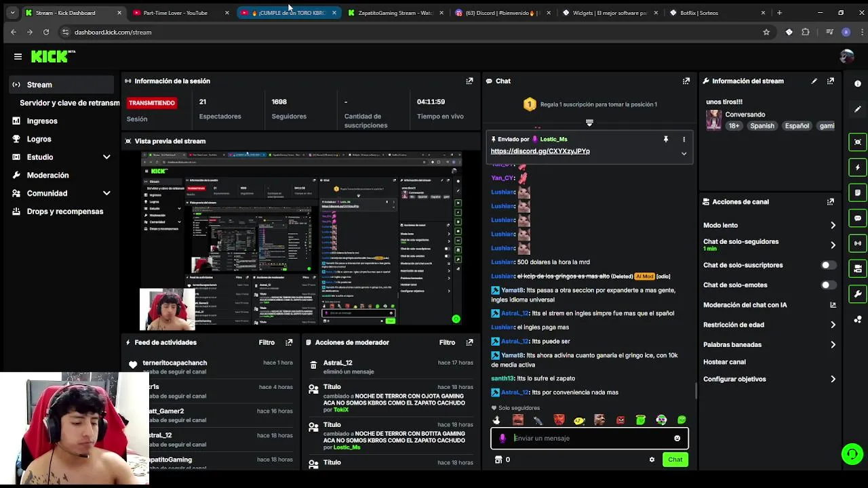The image size is (868, 488).
Task: Edit stream info with the pencil icon
Action: pyautogui.click(x=814, y=81)
